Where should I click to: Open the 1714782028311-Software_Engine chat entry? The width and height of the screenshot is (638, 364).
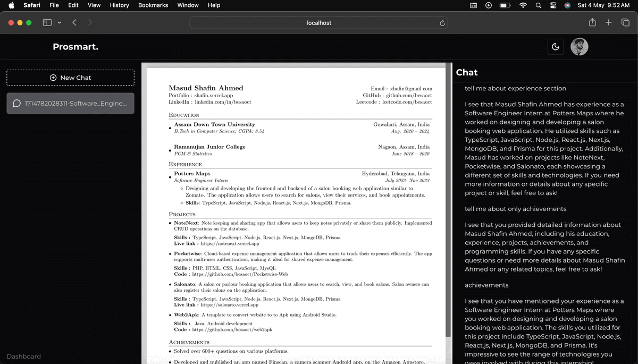coord(70,104)
